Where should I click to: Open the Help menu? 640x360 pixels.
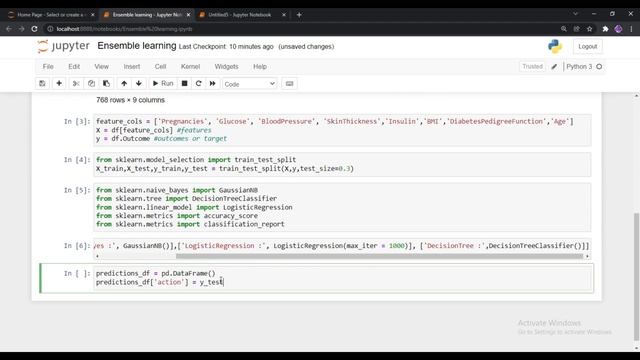click(x=260, y=67)
